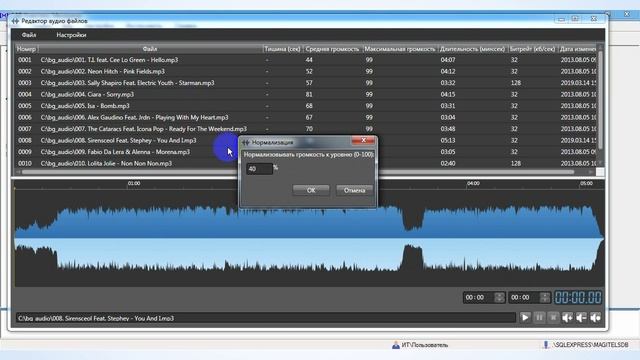640x360 pixels.
Task: Click the first 00:00 time spinner arrows
Action: pyautogui.click(x=499, y=297)
